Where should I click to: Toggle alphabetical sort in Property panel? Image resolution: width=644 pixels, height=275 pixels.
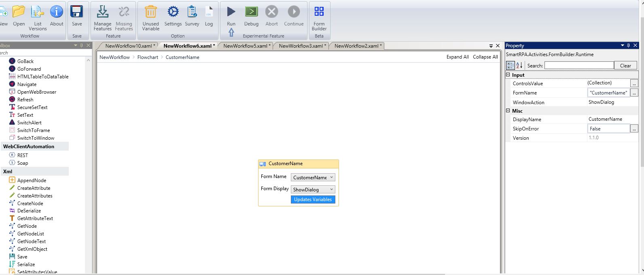pos(519,65)
